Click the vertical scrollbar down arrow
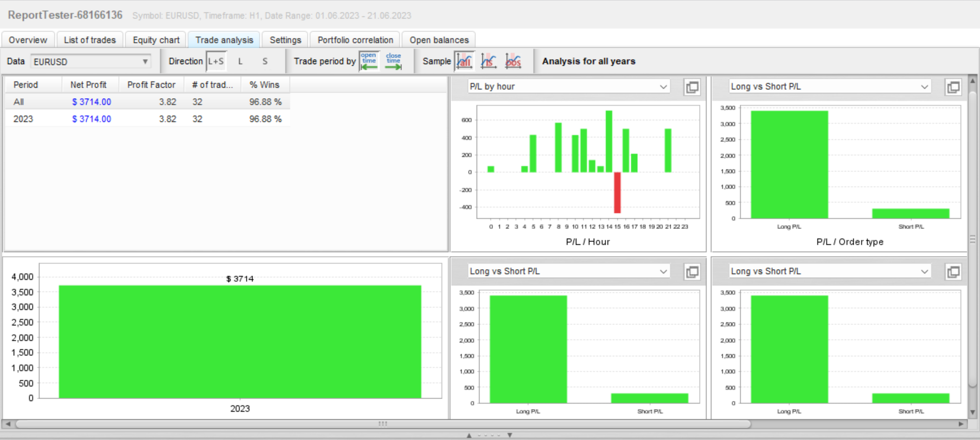 coord(972,412)
